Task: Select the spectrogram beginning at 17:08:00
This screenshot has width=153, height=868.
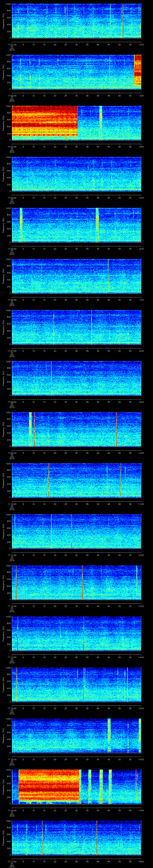Action: [x=76, y=378]
